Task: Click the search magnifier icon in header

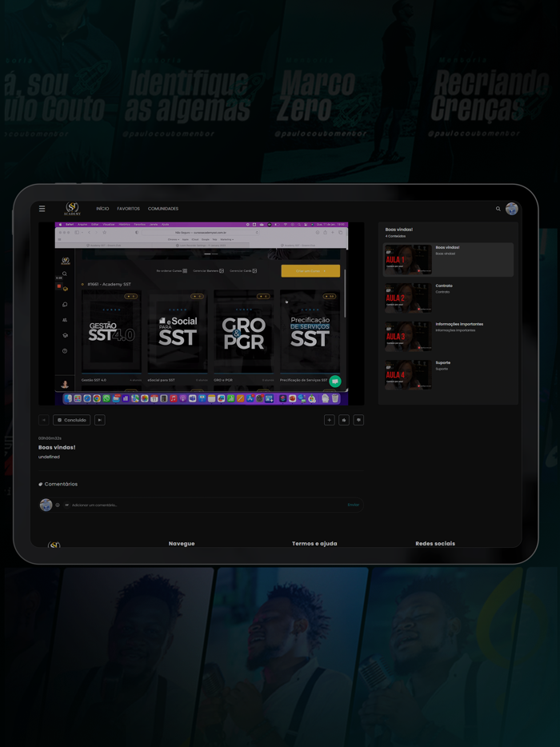Action: [x=498, y=209]
